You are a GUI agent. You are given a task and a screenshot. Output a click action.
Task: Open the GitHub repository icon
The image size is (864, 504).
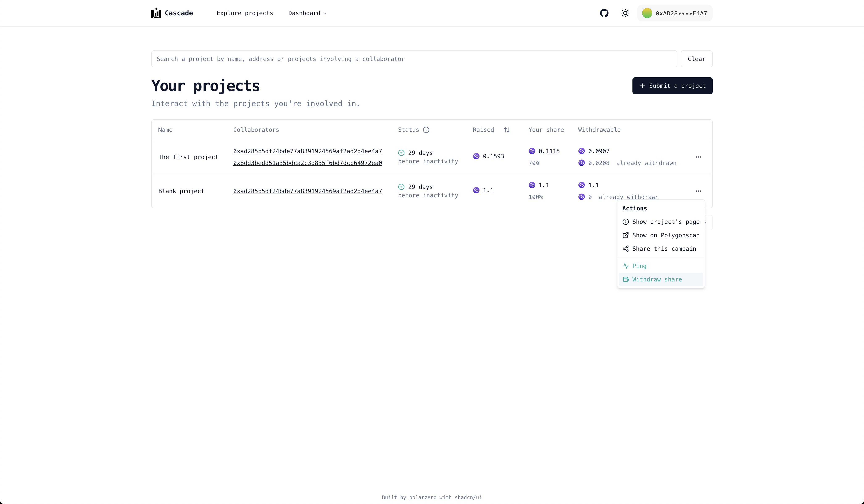click(604, 13)
